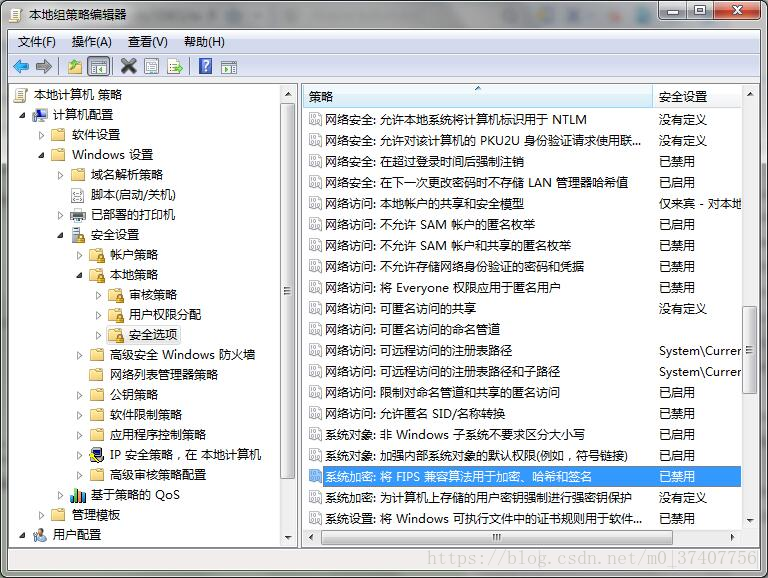Click the Forward arrow toolbar icon
Screen dimensions: 768x578
(44, 66)
